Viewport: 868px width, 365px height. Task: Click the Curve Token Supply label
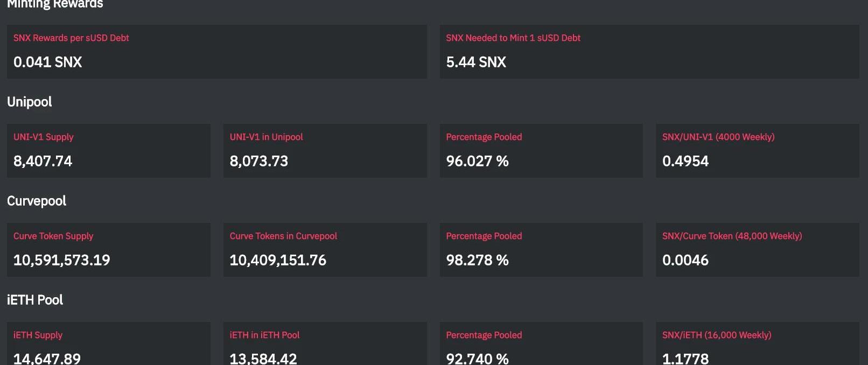(x=53, y=236)
